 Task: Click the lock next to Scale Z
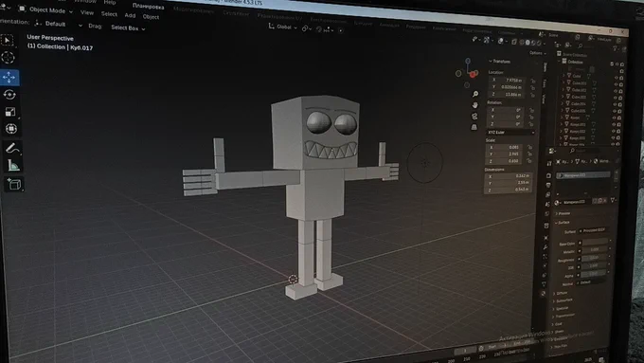[529, 161]
